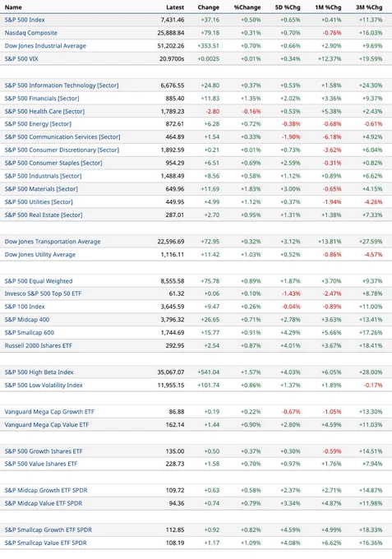Open S&P 500 Materials sector link

click(x=41, y=189)
